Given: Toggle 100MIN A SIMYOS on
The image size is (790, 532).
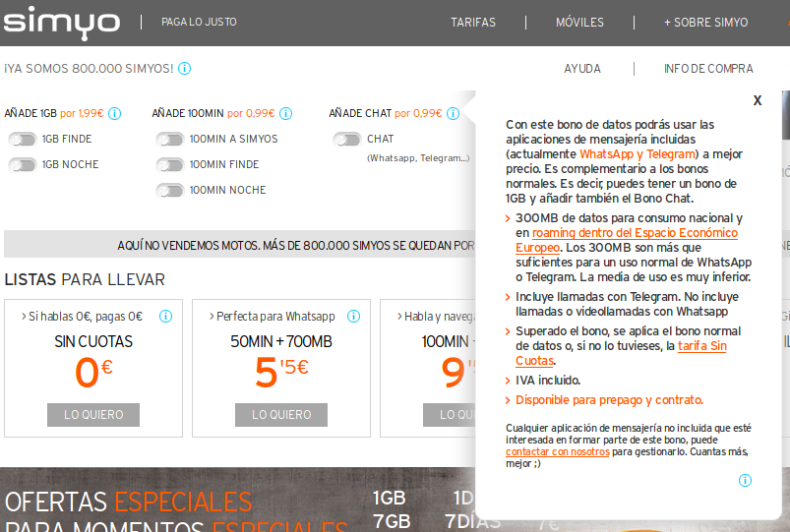Looking at the screenshot, I should (170, 139).
